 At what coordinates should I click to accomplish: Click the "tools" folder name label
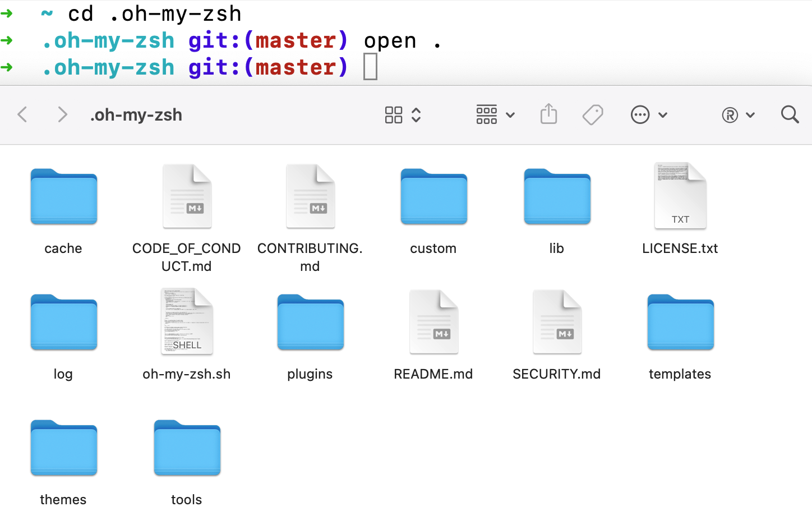click(x=187, y=500)
